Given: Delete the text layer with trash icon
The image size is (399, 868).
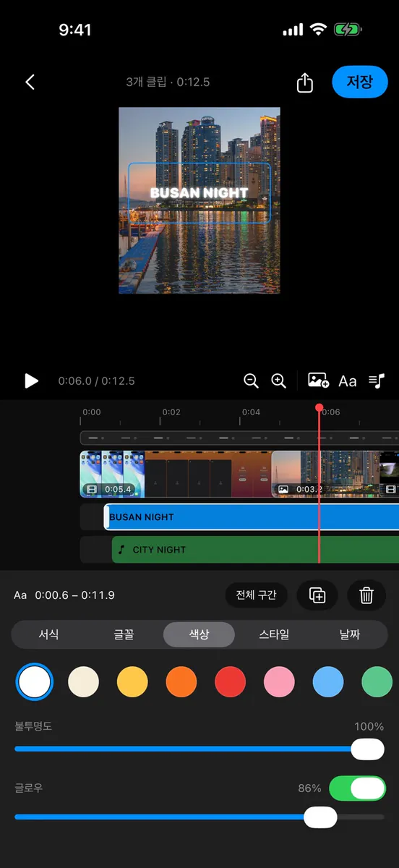Looking at the screenshot, I should pyautogui.click(x=366, y=595).
